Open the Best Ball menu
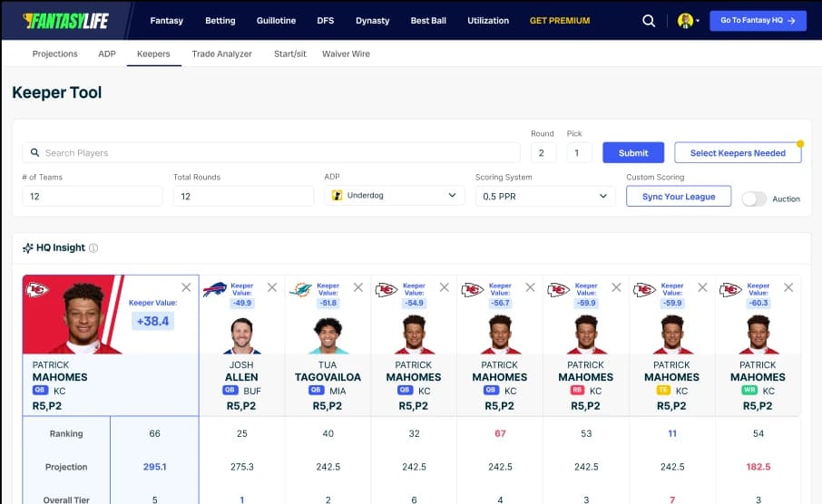Screen dimensions: 822x504 click(x=428, y=21)
